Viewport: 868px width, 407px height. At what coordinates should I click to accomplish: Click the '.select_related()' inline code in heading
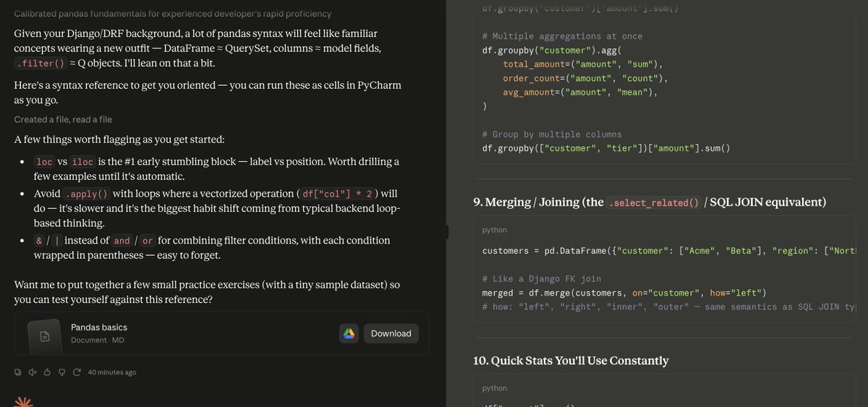coord(653,203)
